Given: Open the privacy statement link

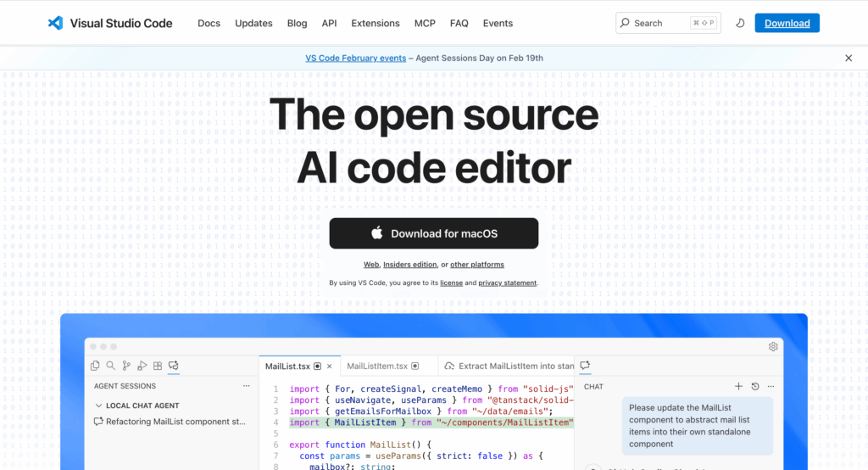Looking at the screenshot, I should (508, 283).
